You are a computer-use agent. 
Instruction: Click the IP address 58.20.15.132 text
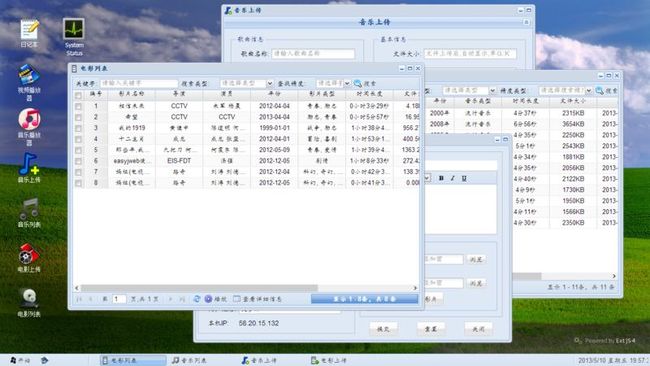[x=259, y=323]
